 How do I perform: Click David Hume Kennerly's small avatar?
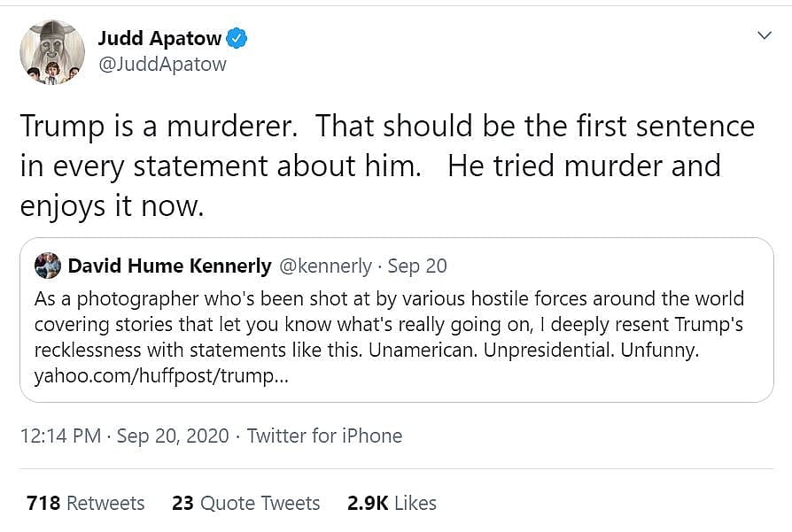point(48,266)
